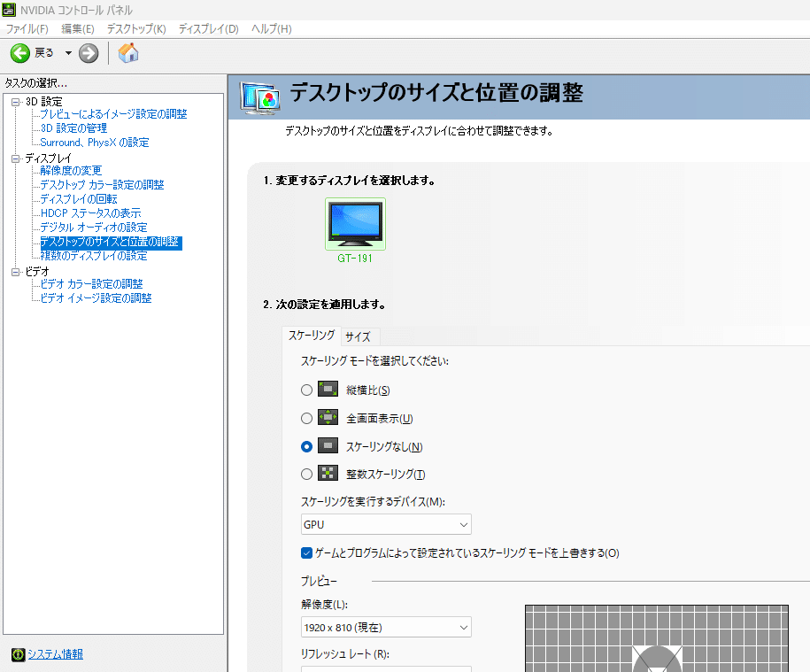The image size is (810, 672).
Task: Click the 縦横比 scaling mode icon
Action: tap(328, 389)
